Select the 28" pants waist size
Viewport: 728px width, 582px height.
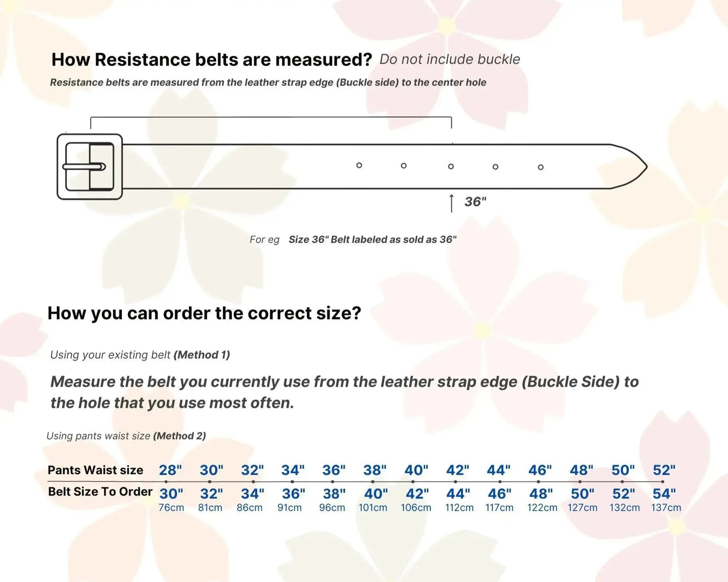click(170, 470)
